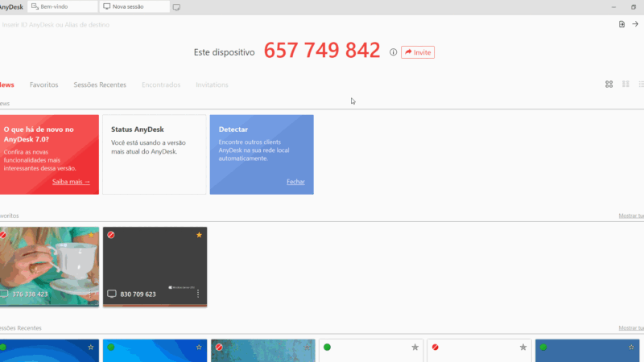This screenshot has height=362, width=644.
Task: Open the Sessões Recentes tab
Action: [100, 84]
